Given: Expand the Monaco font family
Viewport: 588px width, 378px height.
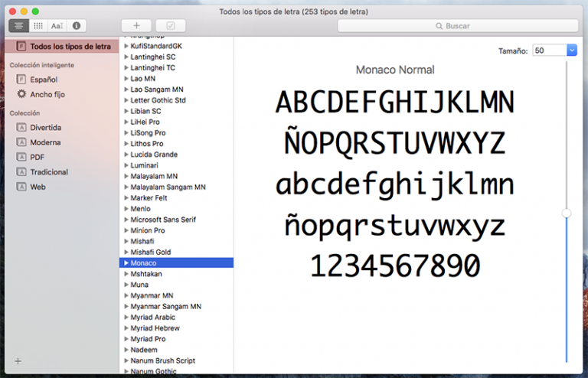Looking at the screenshot, I should coord(126,262).
